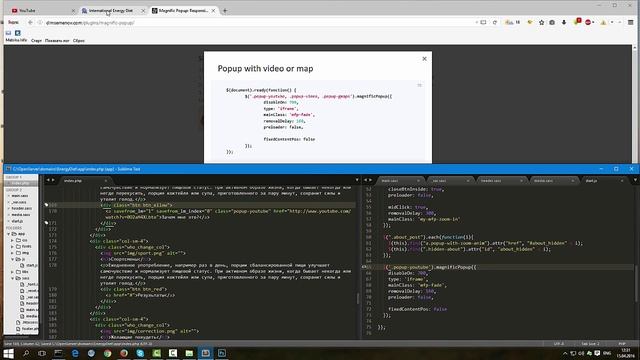The image size is (640, 360).
Task: Open the main.sass editor tab
Action: (400, 180)
